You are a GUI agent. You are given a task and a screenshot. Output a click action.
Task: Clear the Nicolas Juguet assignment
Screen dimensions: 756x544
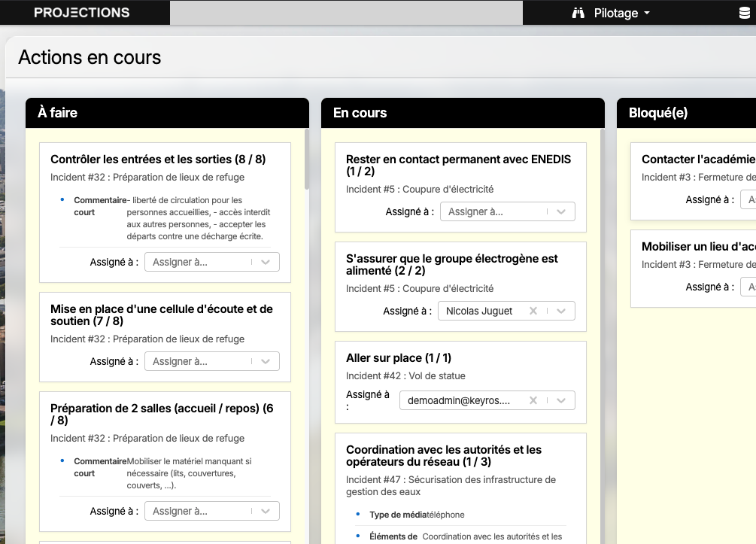tap(533, 311)
